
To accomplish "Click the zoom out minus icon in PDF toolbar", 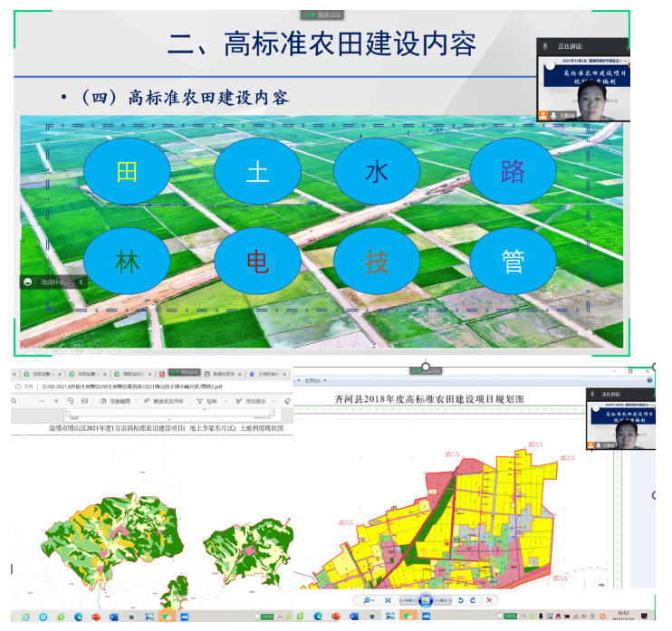I will pyautogui.click(x=42, y=400).
